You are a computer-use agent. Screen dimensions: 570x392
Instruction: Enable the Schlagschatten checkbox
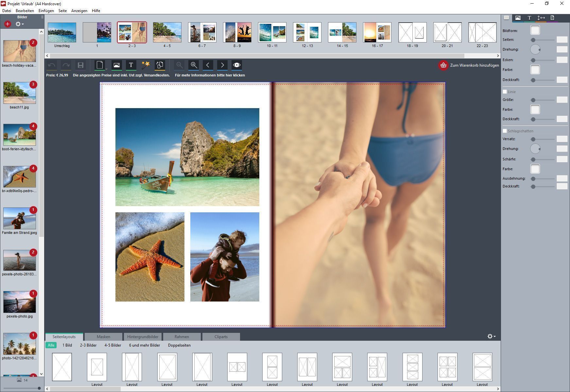[x=505, y=131]
